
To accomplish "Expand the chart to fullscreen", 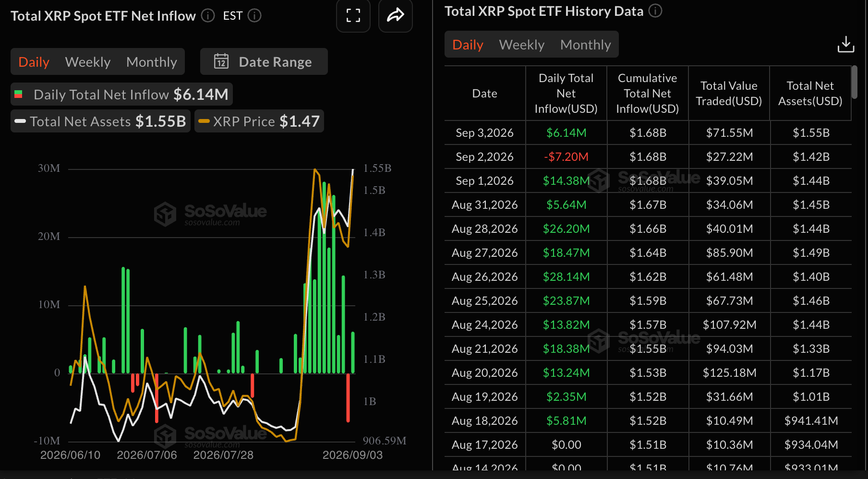I will tap(353, 15).
